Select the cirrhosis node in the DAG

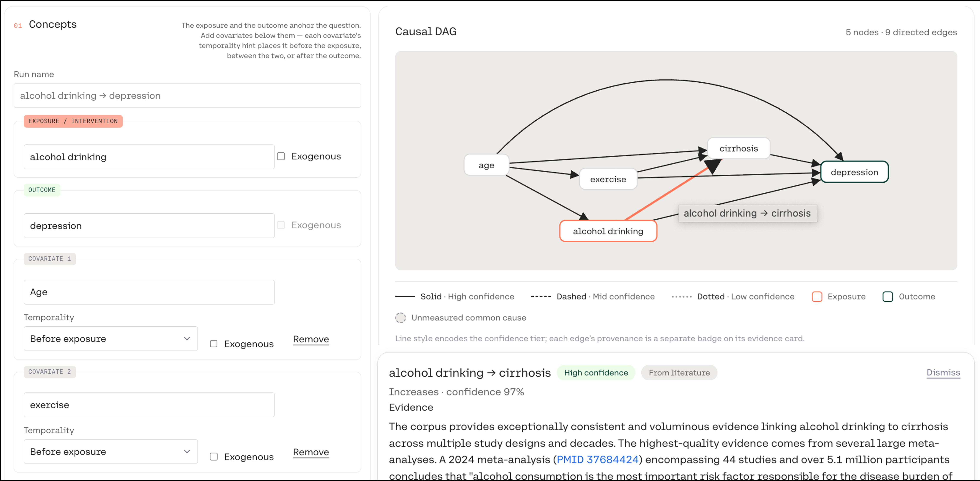click(x=738, y=149)
